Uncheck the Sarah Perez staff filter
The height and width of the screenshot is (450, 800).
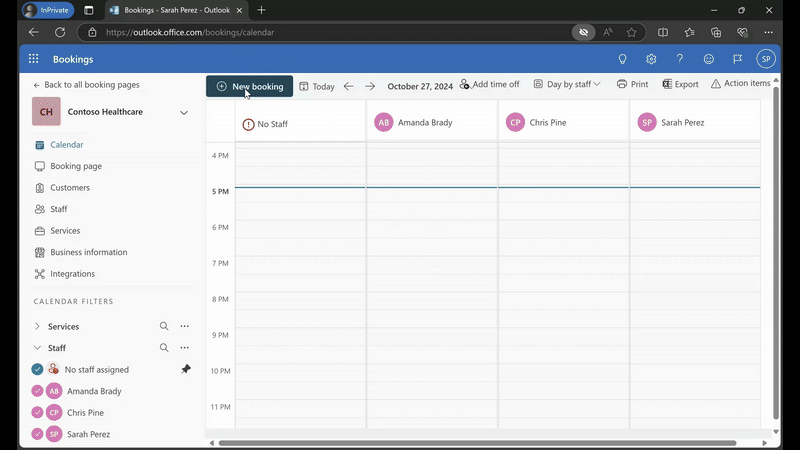point(37,434)
